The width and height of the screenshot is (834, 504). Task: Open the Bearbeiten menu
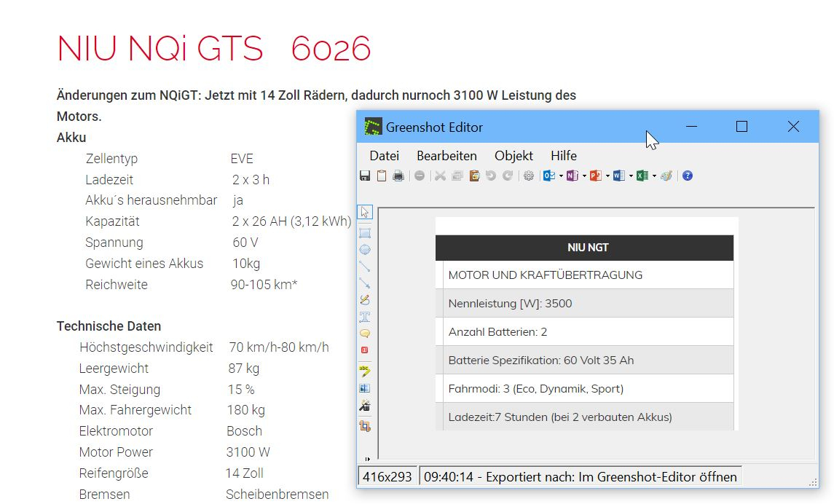[x=446, y=156]
